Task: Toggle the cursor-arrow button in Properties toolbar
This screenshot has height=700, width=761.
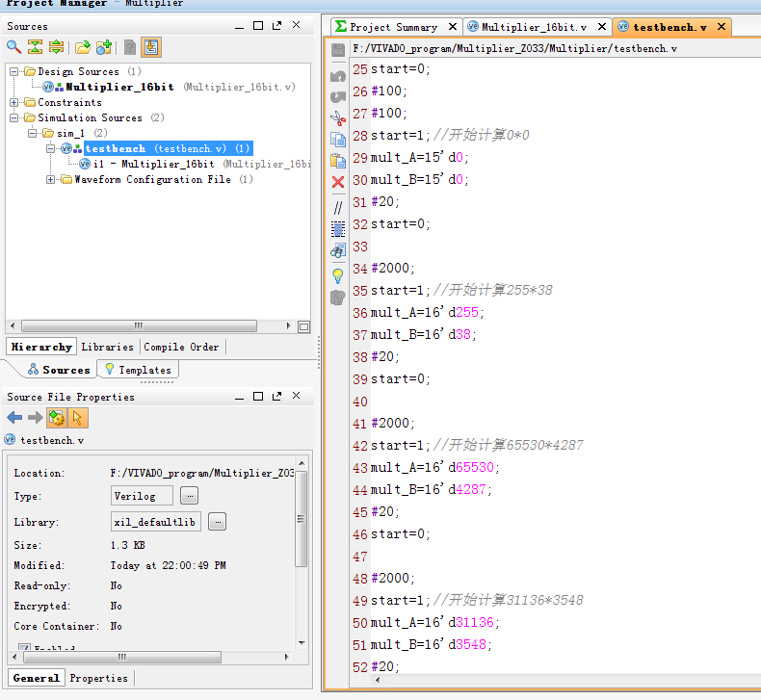Action: [78, 418]
